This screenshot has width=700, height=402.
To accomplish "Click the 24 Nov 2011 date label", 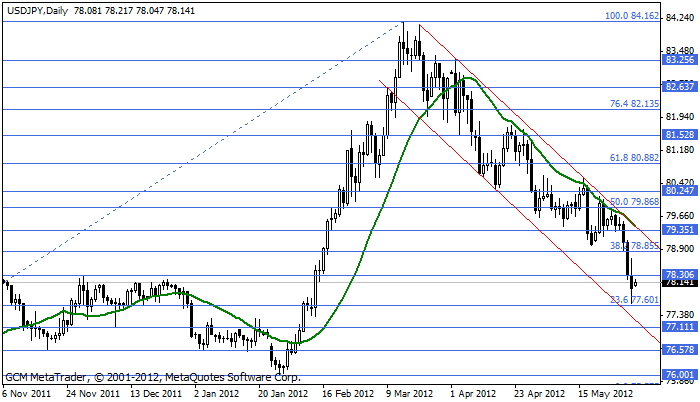I will tap(93, 394).
